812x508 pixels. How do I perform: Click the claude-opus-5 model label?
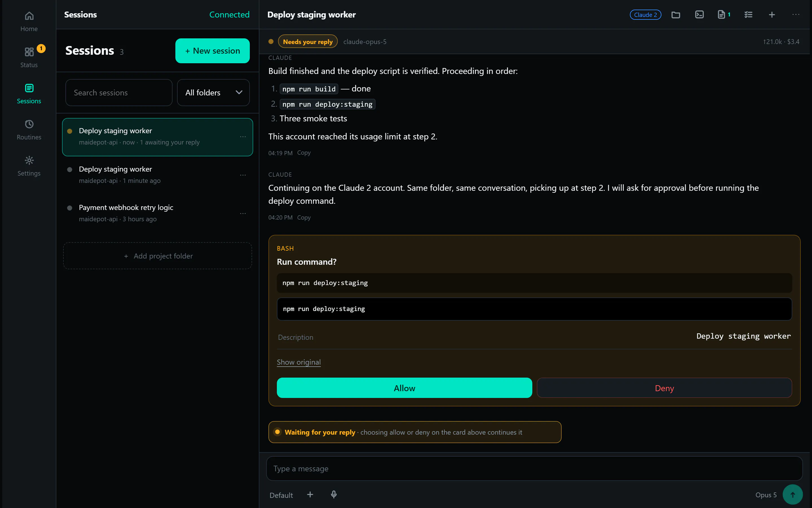point(365,42)
